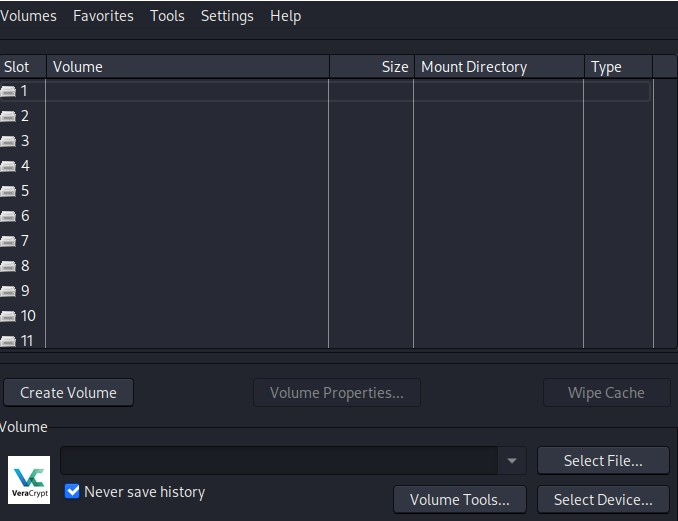
Task: Select the slot 9 drive icon
Action: point(8,291)
